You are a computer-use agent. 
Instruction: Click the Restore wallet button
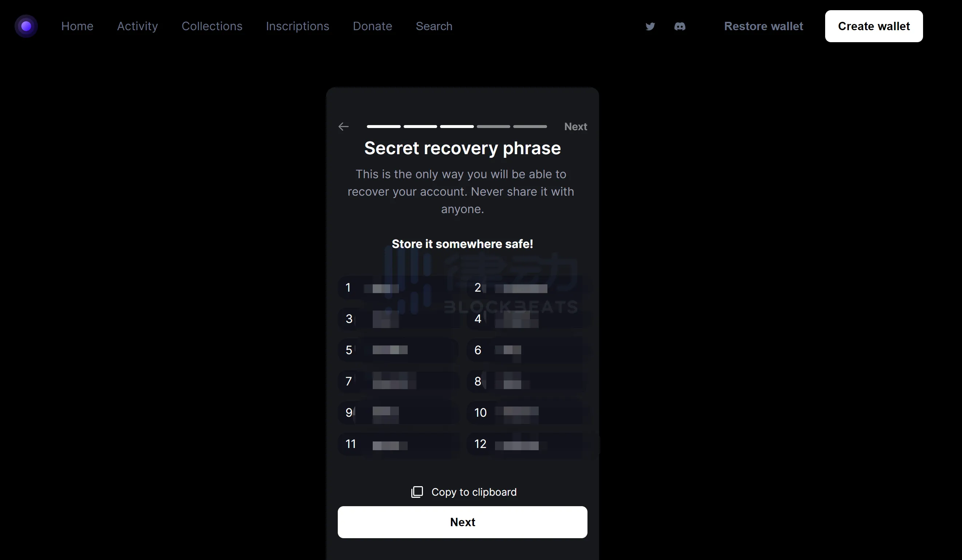coord(764,26)
